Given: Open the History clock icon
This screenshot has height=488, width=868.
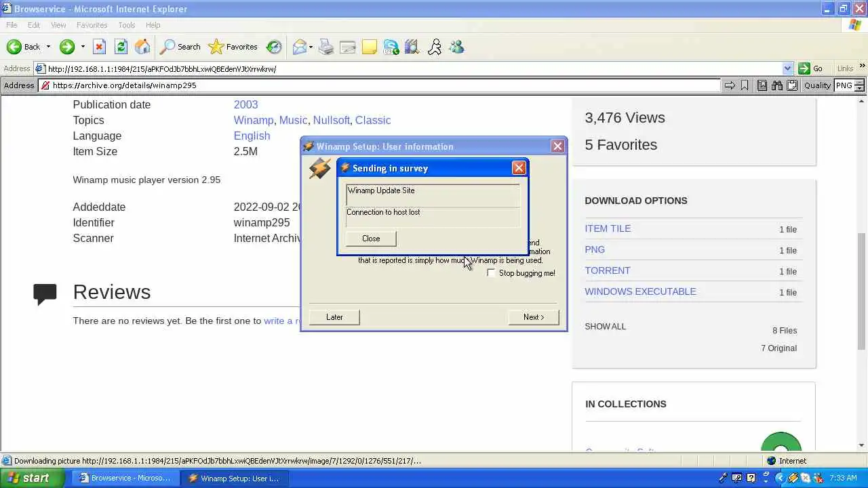Looking at the screenshot, I should click(274, 47).
